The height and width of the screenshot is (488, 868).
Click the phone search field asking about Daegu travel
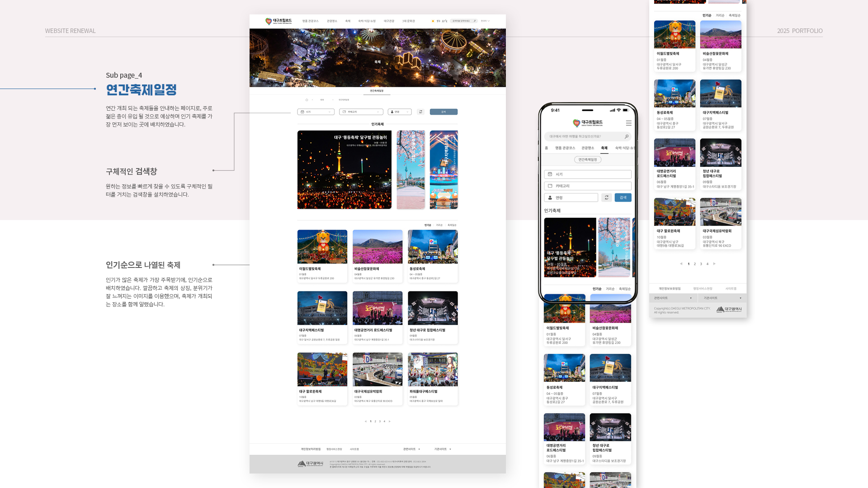coord(588,136)
